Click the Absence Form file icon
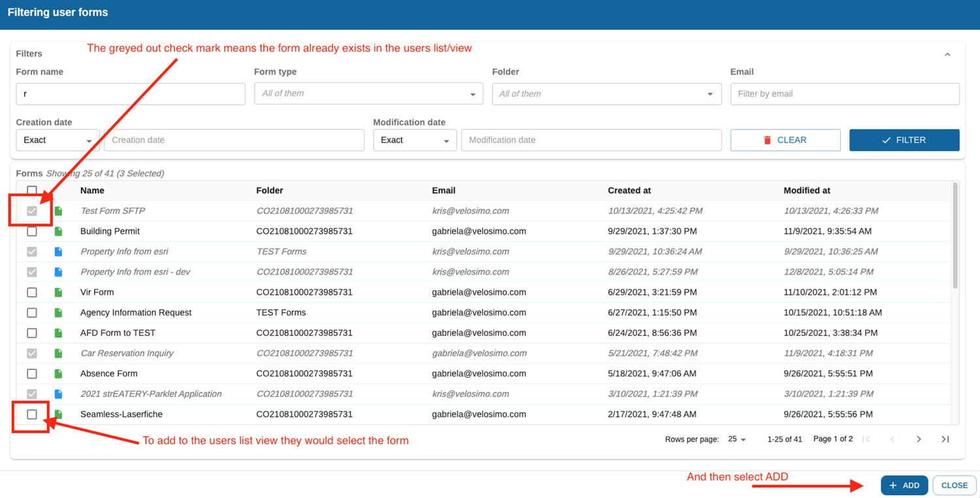Screen dimensions: 980x498 point(58,374)
